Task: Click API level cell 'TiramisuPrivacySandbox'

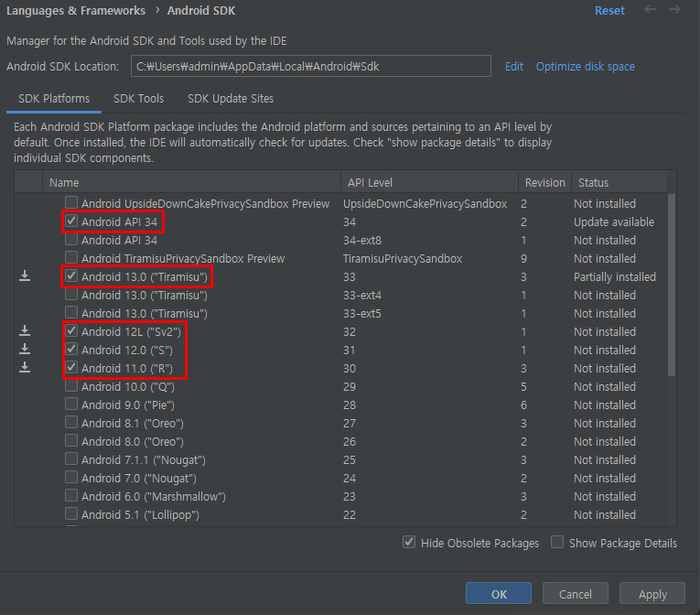Action: click(x=403, y=259)
